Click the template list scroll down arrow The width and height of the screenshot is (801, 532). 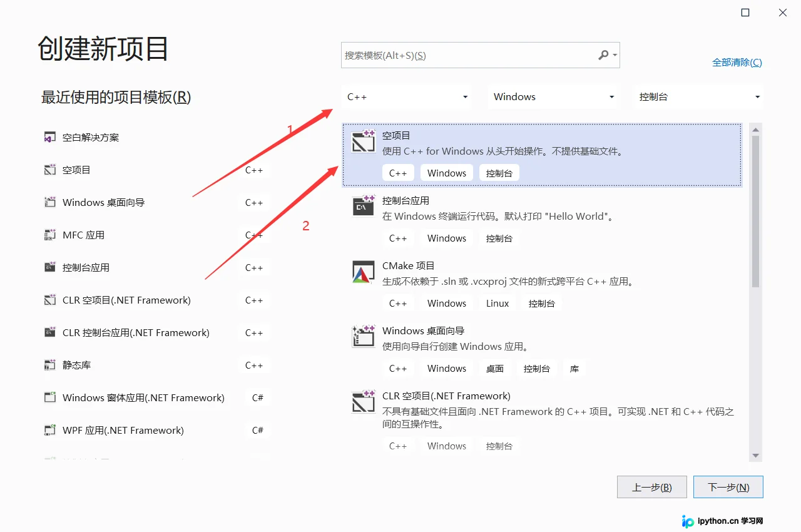[x=755, y=456]
